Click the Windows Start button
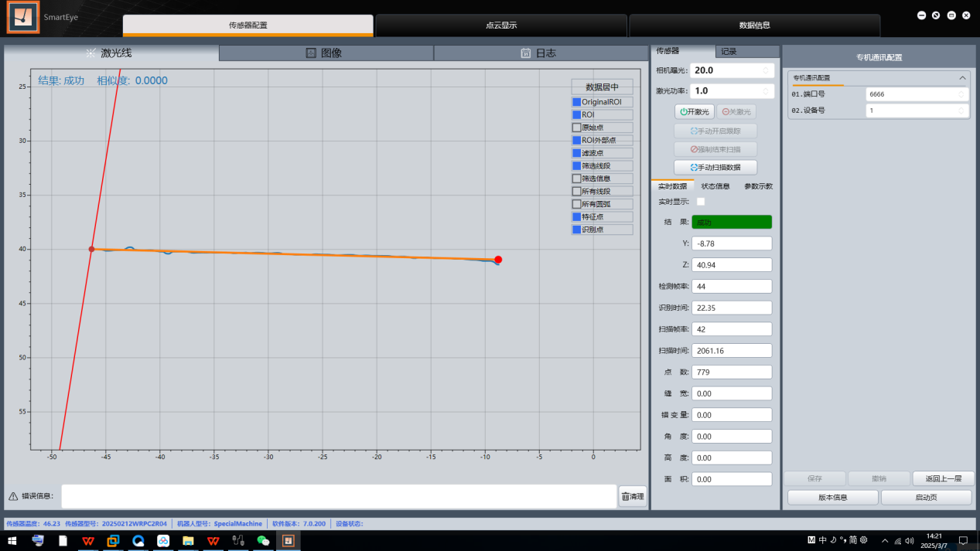The width and height of the screenshot is (980, 551). (12, 541)
